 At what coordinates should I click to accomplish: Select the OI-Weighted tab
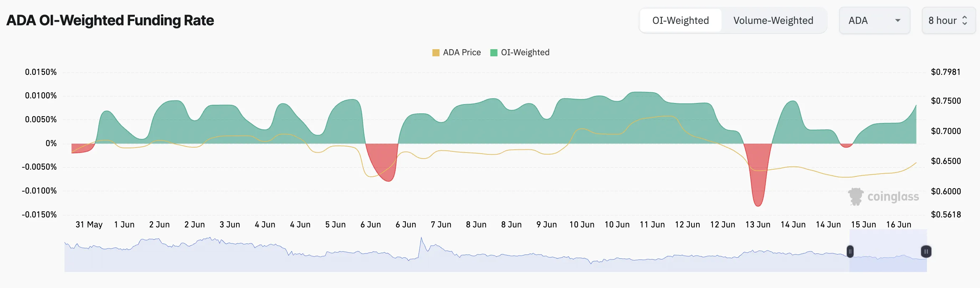(680, 20)
